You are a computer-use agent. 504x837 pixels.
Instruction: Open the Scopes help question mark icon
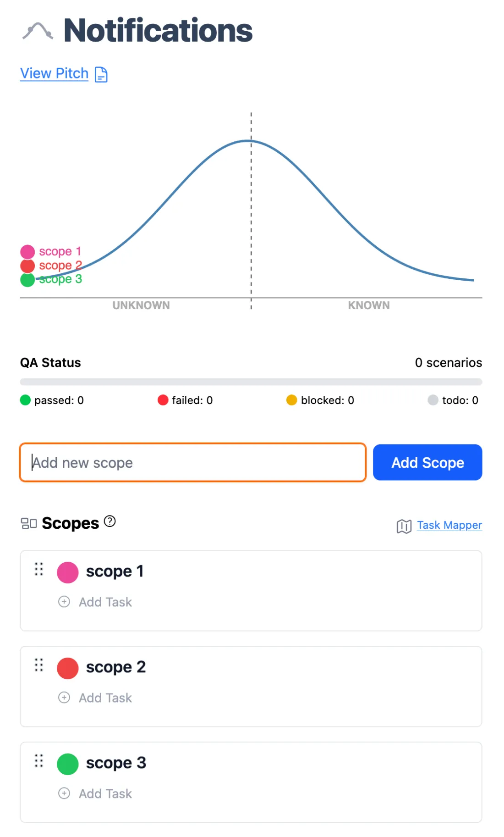pyautogui.click(x=110, y=521)
